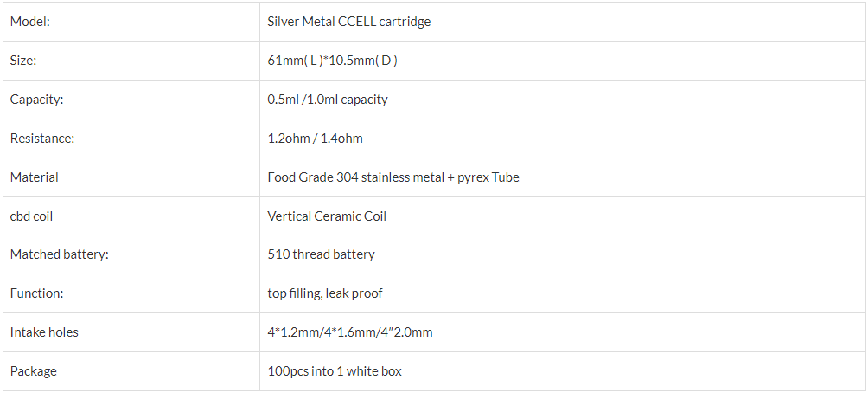Viewport: 868px width, 393px height.
Task: Click the 'Intake holes' label
Action: (x=44, y=332)
